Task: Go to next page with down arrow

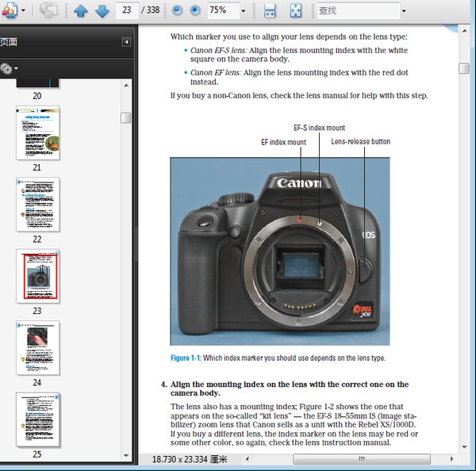Action: (x=102, y=10)
